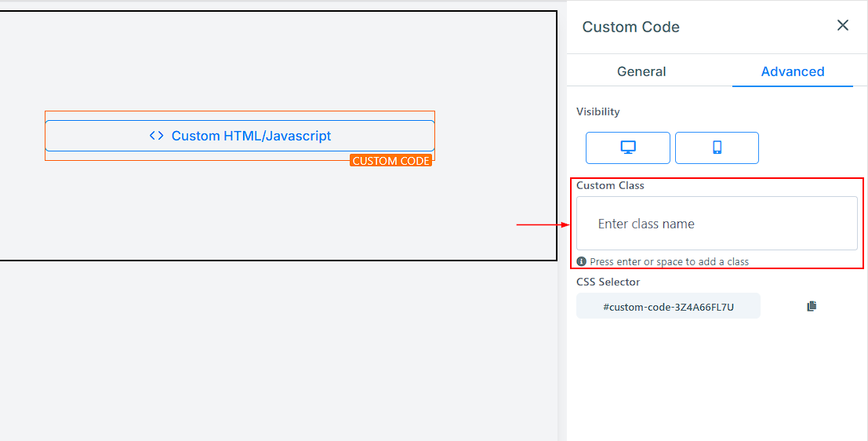
Task: Click the Visibility section label
Action: click(597, 111)
